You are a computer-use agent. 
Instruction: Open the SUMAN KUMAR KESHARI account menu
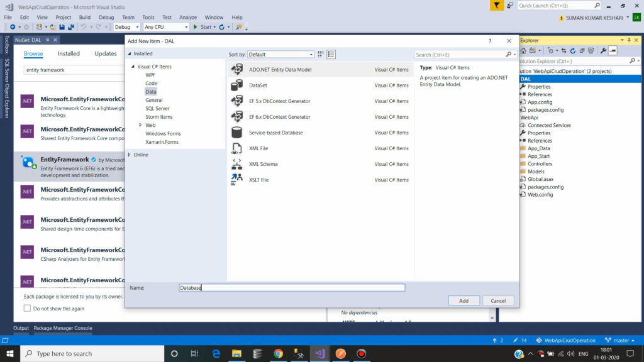pyautogui.click(x=594, y=18)
